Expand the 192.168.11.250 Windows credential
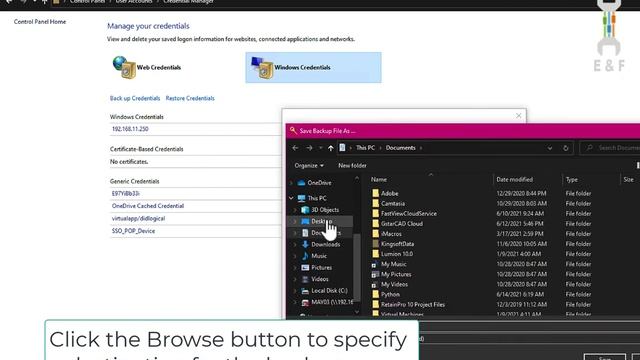Viewport: 640px width, 360px height. point(130,129)
